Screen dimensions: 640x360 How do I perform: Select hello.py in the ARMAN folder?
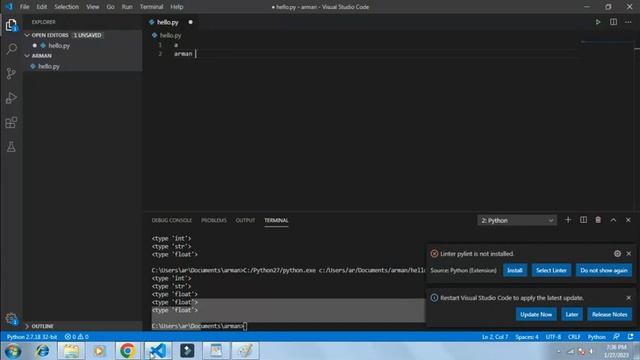point(49,66)
